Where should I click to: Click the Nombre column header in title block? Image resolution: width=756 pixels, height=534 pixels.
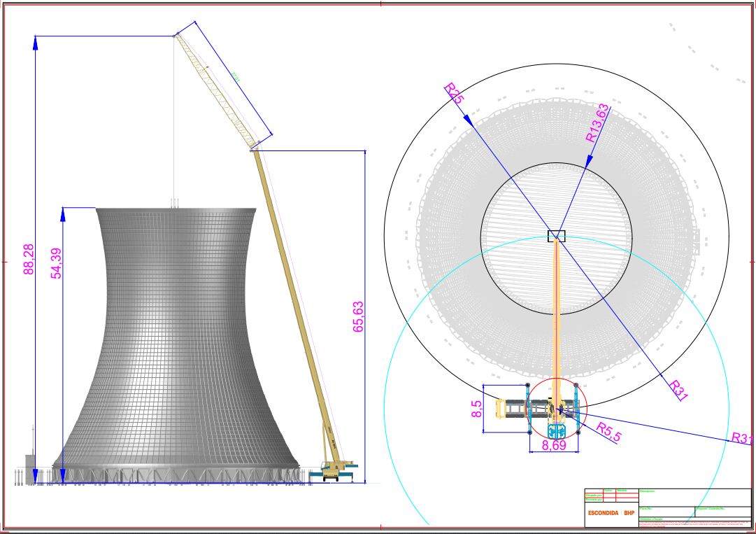[x=622, y=491]
